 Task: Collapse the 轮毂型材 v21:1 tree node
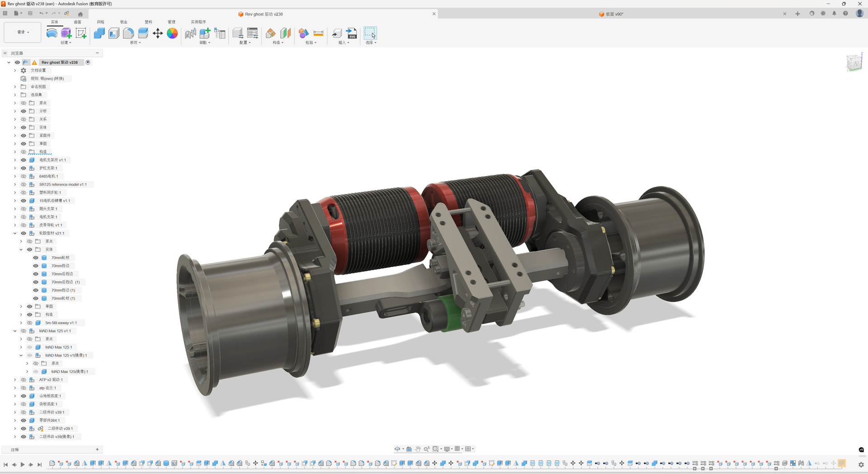15,233
